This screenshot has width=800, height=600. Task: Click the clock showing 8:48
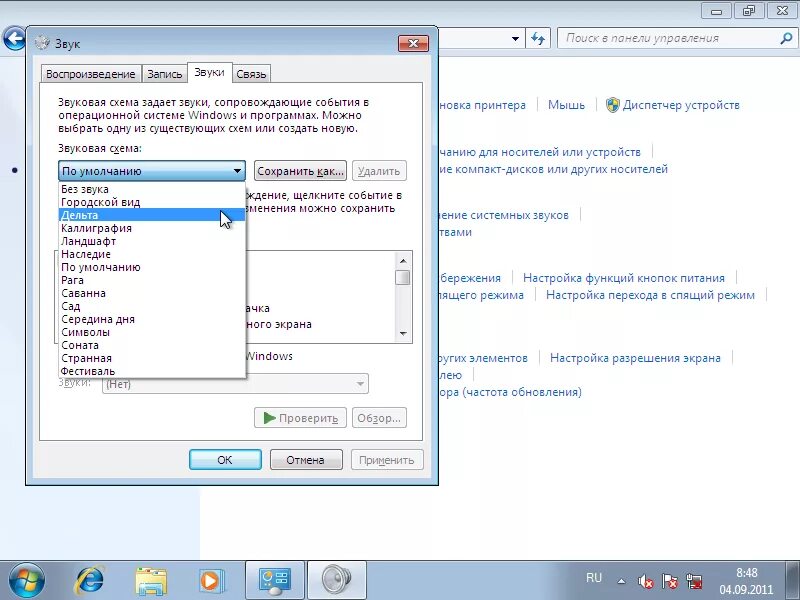pos(747,572)
